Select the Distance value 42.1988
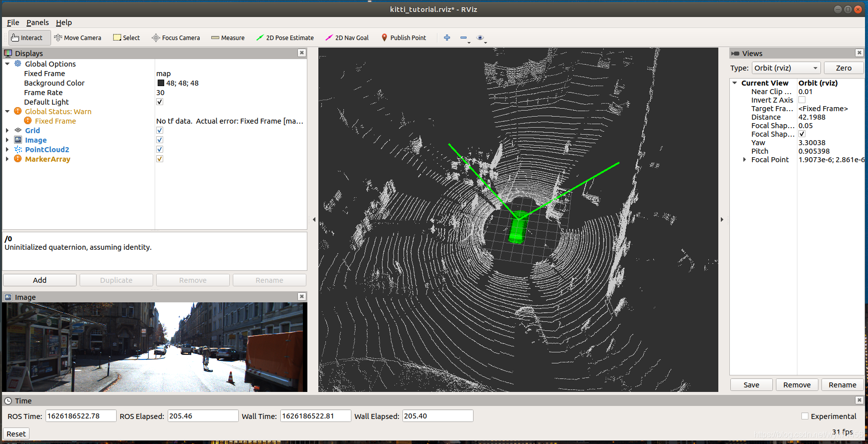Image resolution: width=868 pixels, height=444 pixels. click(812, 117)
